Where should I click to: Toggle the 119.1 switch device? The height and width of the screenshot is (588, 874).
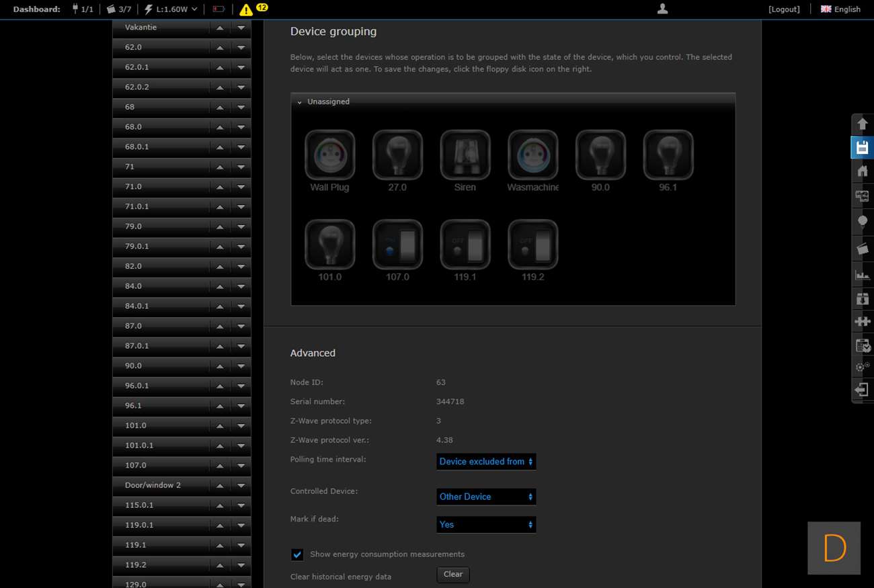point(465,245)
